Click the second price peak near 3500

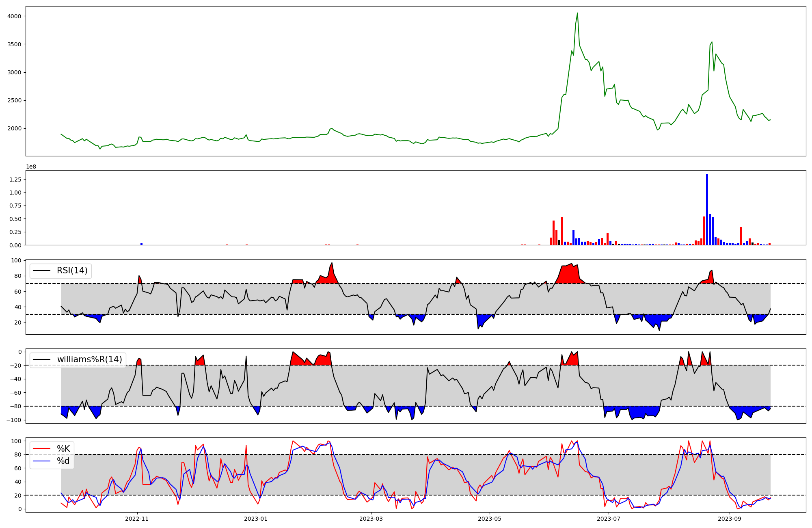(712, 42)
